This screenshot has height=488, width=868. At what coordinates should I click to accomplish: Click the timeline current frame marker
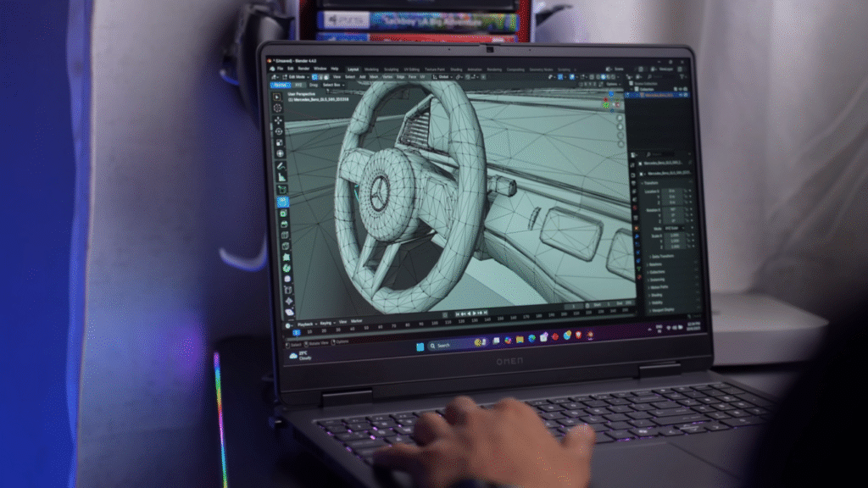coord(298,330)
